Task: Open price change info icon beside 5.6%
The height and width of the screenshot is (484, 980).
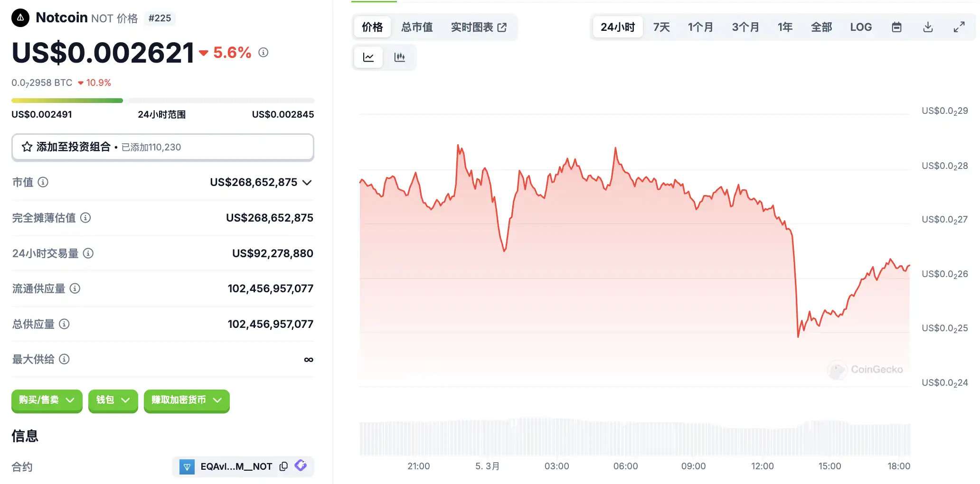Action: (264, 52)
